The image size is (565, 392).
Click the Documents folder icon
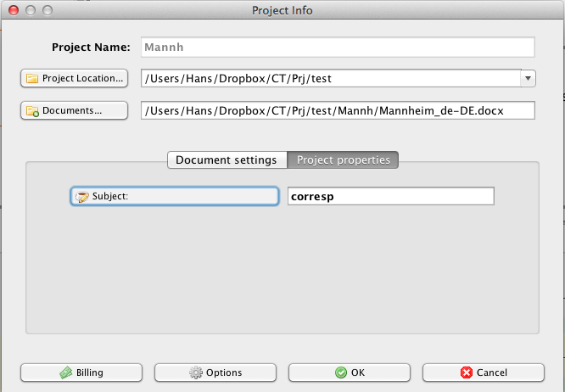point(32,111)
